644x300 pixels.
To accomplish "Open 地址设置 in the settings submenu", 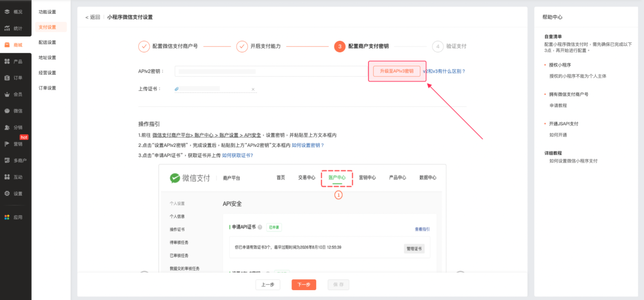I will pyautogui.click(x=47, y=58).
